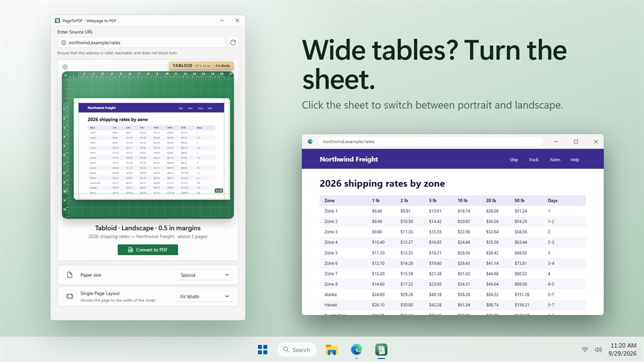Image resolution: width=644 pixels, height=362 pixels.
Task: Click the globe icon in the source URL field
Action: [63, 43]
